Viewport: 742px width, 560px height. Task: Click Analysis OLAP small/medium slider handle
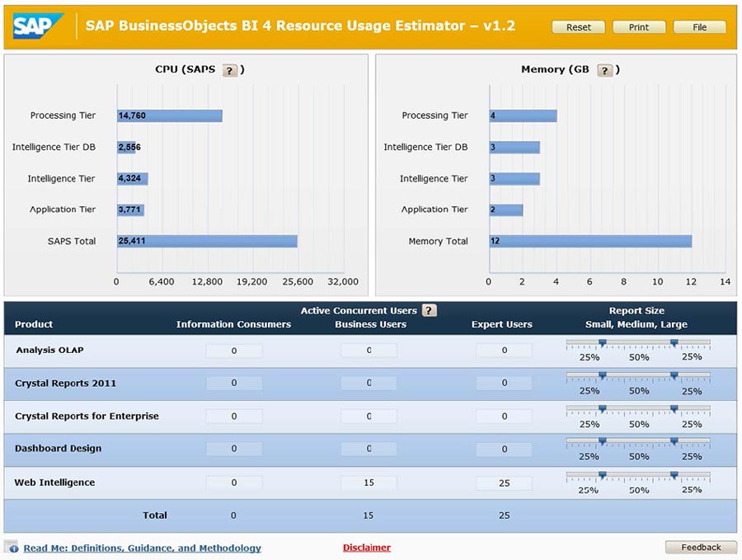pos(603,343)
